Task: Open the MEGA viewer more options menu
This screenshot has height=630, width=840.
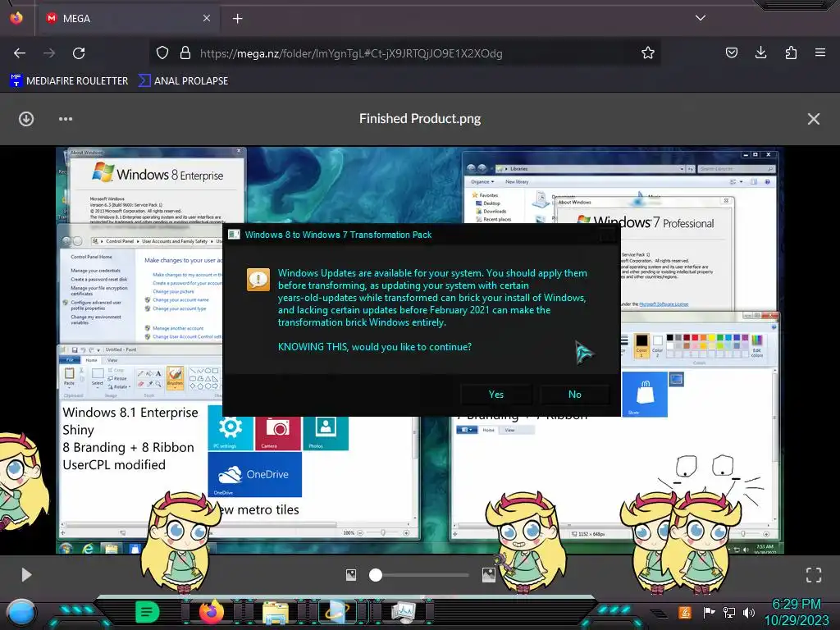Action: tap(66, 119)
